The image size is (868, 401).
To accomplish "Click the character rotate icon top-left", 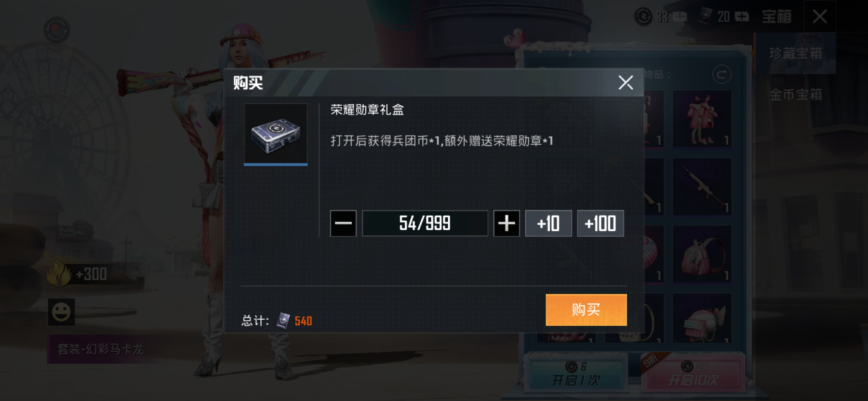I will coord(57,30).
